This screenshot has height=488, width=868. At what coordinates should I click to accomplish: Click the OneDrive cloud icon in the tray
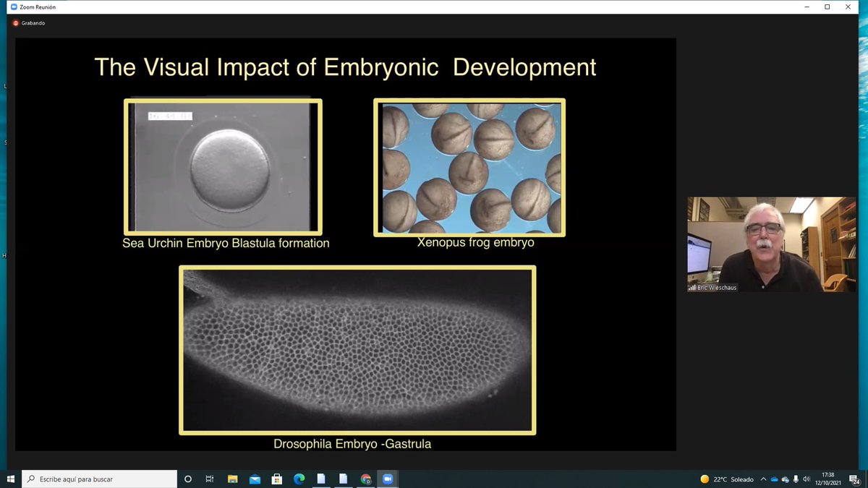(x=774, y=479)
